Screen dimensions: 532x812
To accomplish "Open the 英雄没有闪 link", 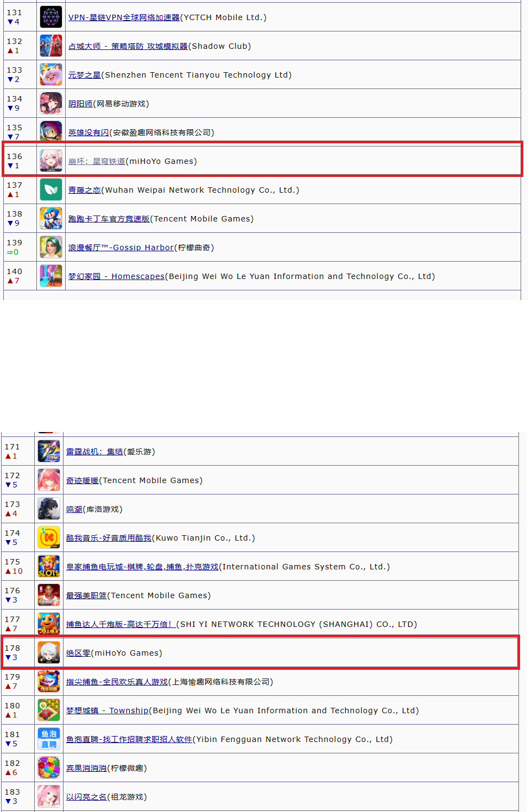I will tap(88, 132).
